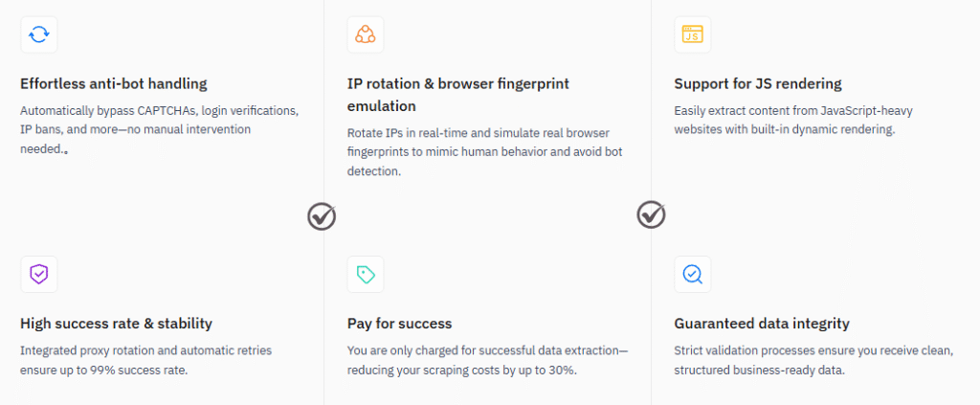Click the 99% success rate description

pyautogui.click(x=146, y=359)
